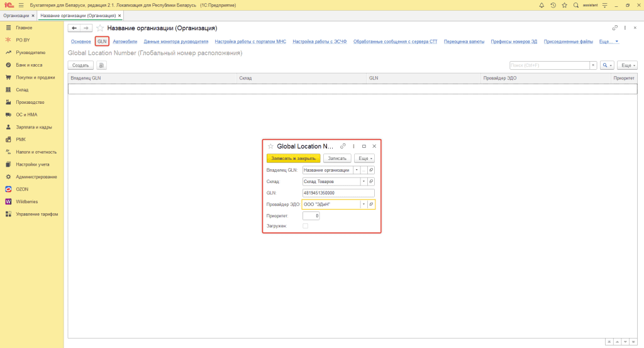This screenshot has width=644, height=348.
Task: Open the Wildberries sidebar section
Action: [27, 201]
